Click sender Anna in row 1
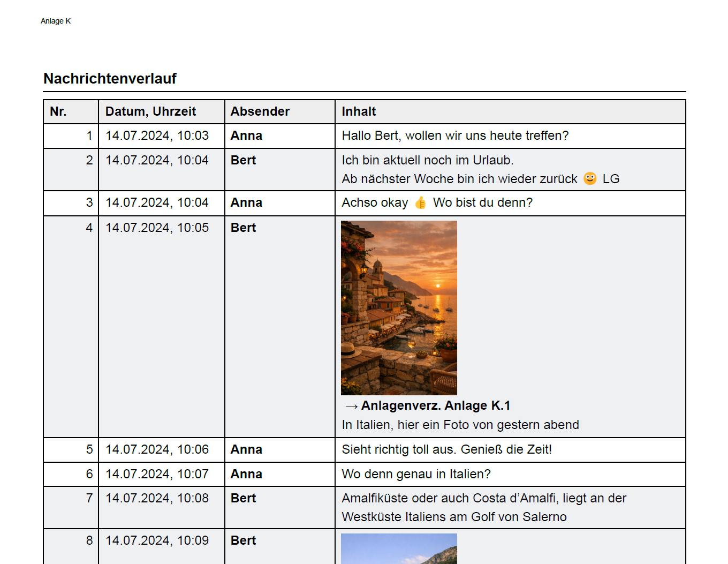Viewport: 728px width, 564px height. 246,136
